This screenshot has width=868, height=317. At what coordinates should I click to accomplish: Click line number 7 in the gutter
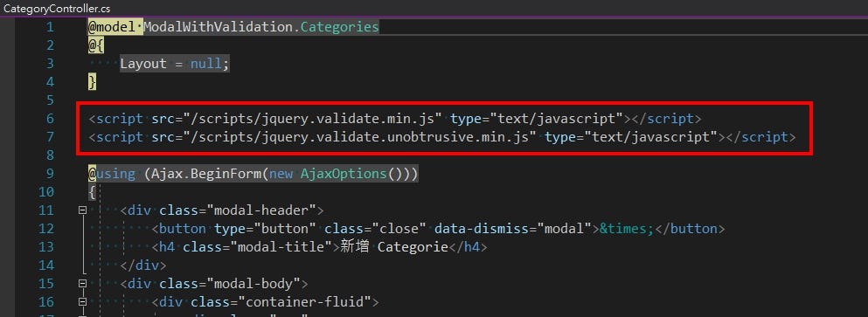[x=51, y=136]
